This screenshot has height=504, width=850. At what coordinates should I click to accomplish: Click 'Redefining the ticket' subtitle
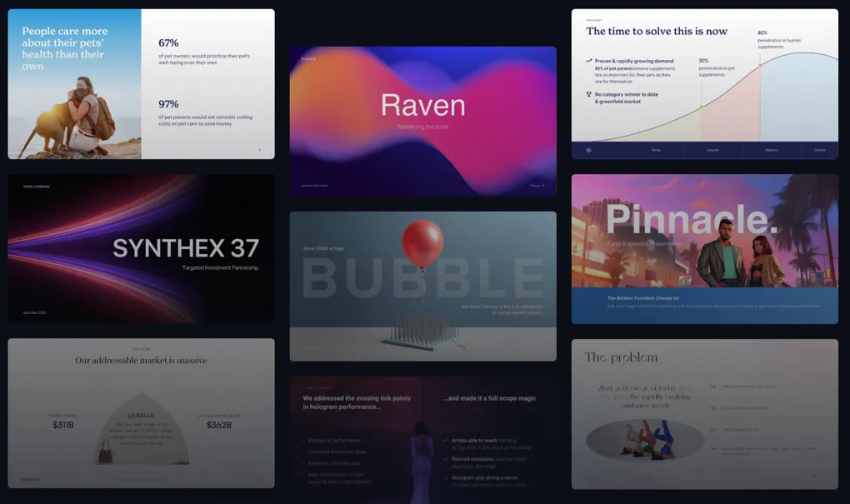[x=422, y=127]
